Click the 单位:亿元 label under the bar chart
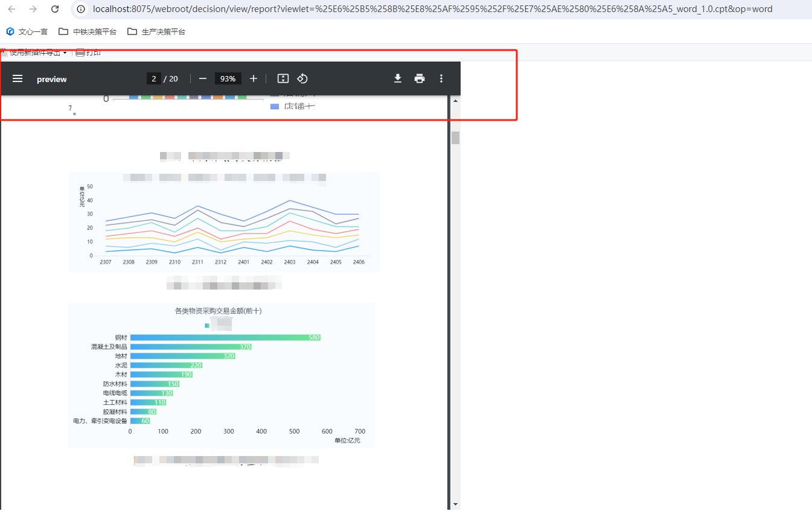This screenshot has width=812, height=523. click(x=347, y=441)
